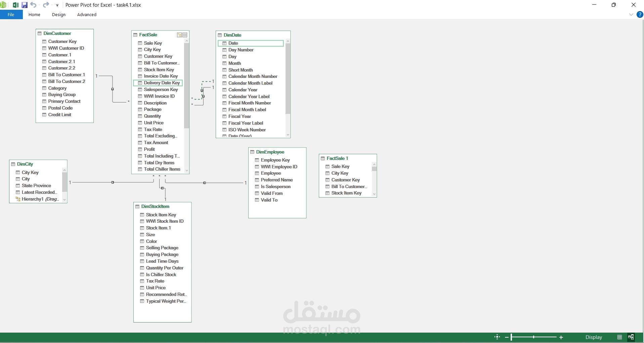Viewport: 644px width, 343px height.
Task: Open the redo history dropdown arrow
Action: click(52, 5)
